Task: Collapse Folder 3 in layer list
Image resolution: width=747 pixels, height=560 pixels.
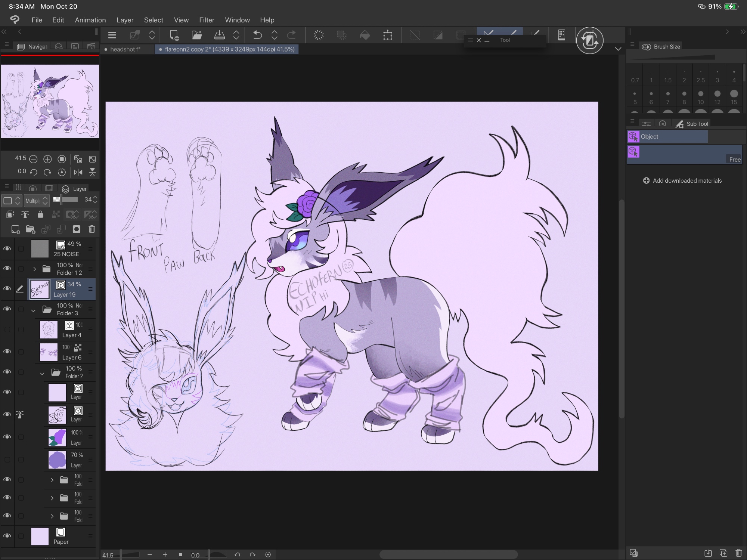Action: tap(34, 310)
